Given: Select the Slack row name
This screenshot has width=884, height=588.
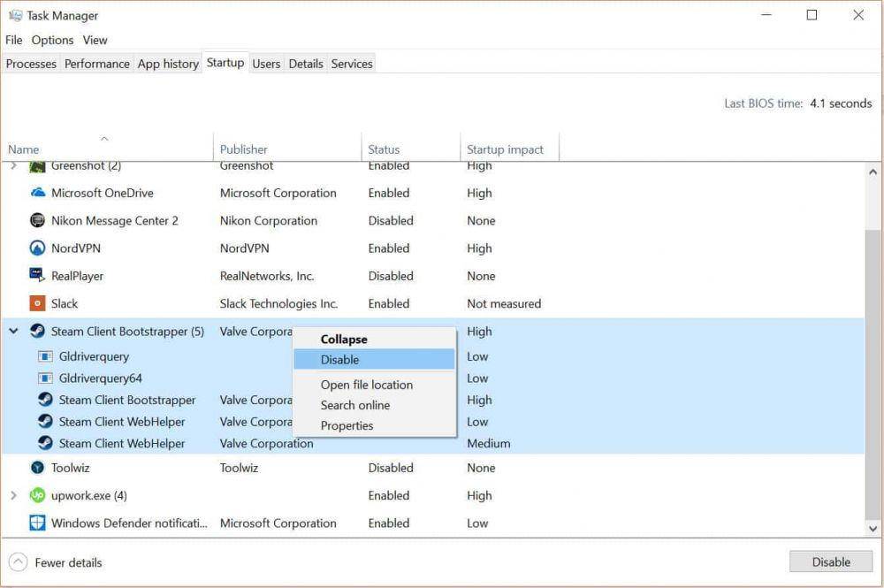Looking at the screenshot, I should 65,303.
